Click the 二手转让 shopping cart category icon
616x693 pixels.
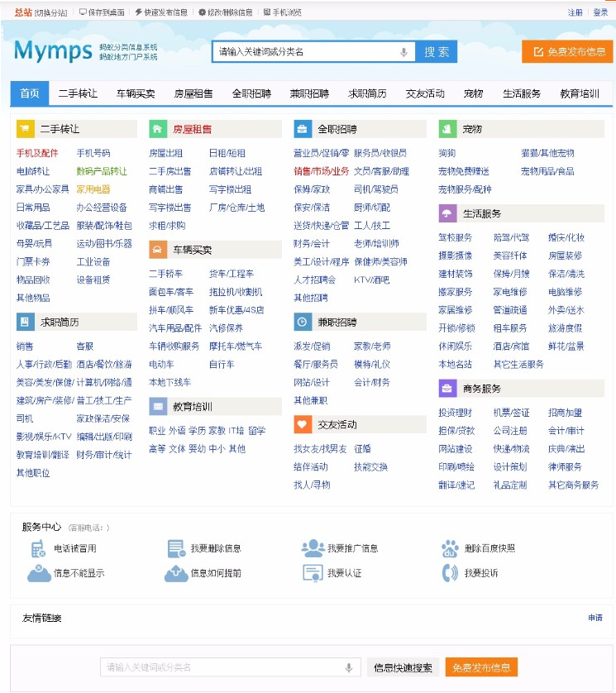[x=25, y=129]
